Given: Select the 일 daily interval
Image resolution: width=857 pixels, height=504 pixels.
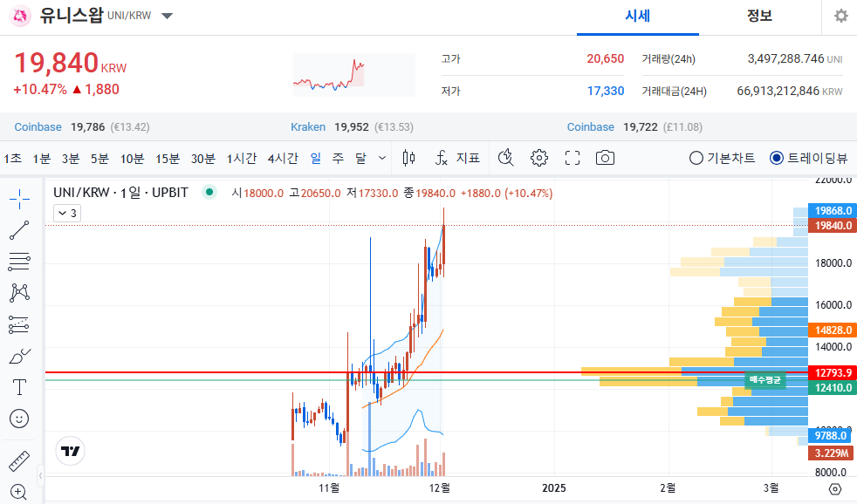Looking at the screenshot, I should (316, 159).
